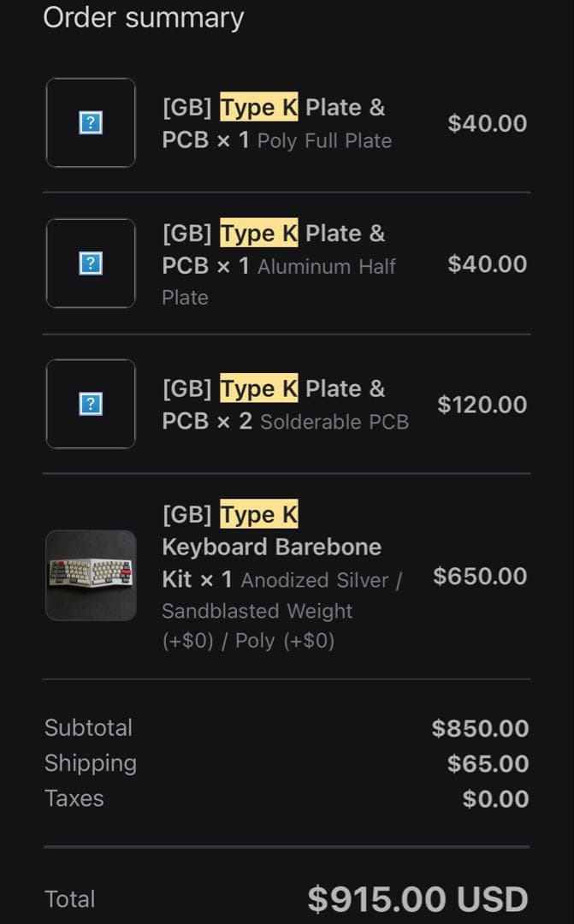The height and width of the screenshot is (924, 574).
Task: Tap the $0.00 taxes amount
Action: tap(495, 799)
